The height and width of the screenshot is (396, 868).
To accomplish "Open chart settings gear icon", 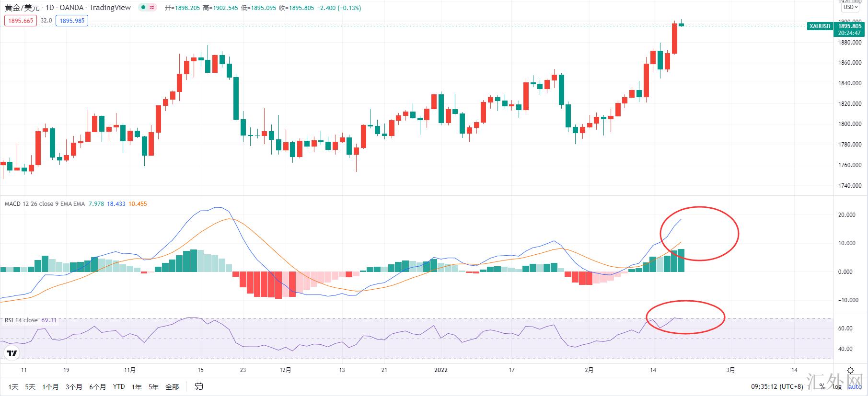I will 851,370.
